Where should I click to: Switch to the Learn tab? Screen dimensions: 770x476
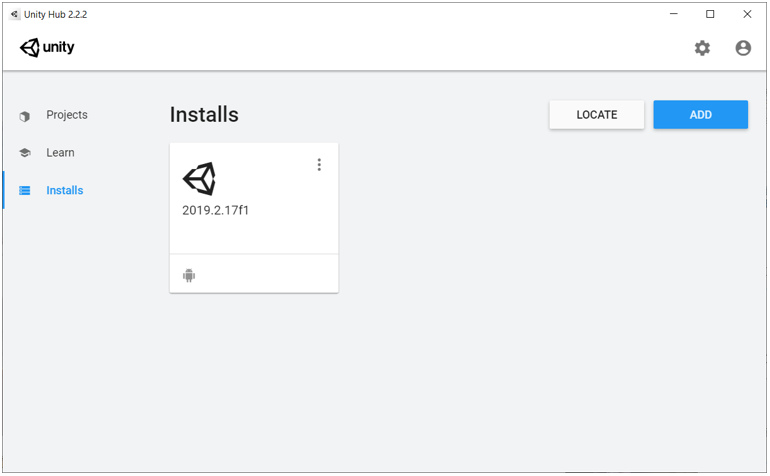[60, 153]
